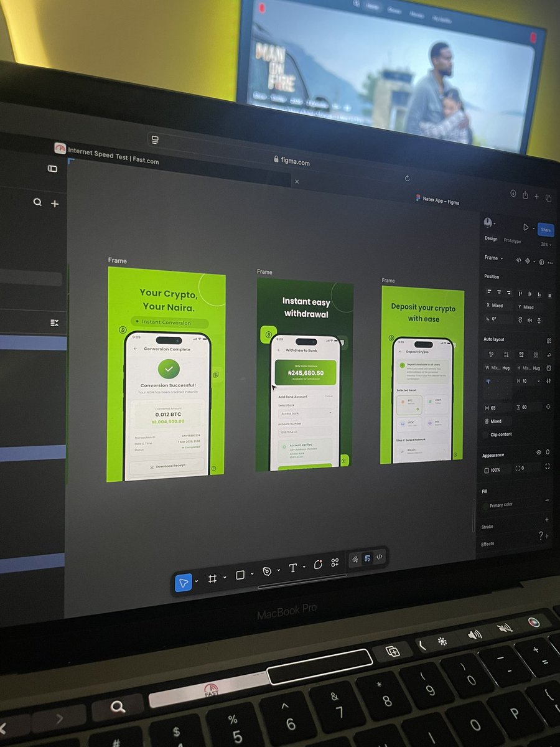Click the individual padding icon
This screenshot has height=747, width=560.
click(548, 406)
